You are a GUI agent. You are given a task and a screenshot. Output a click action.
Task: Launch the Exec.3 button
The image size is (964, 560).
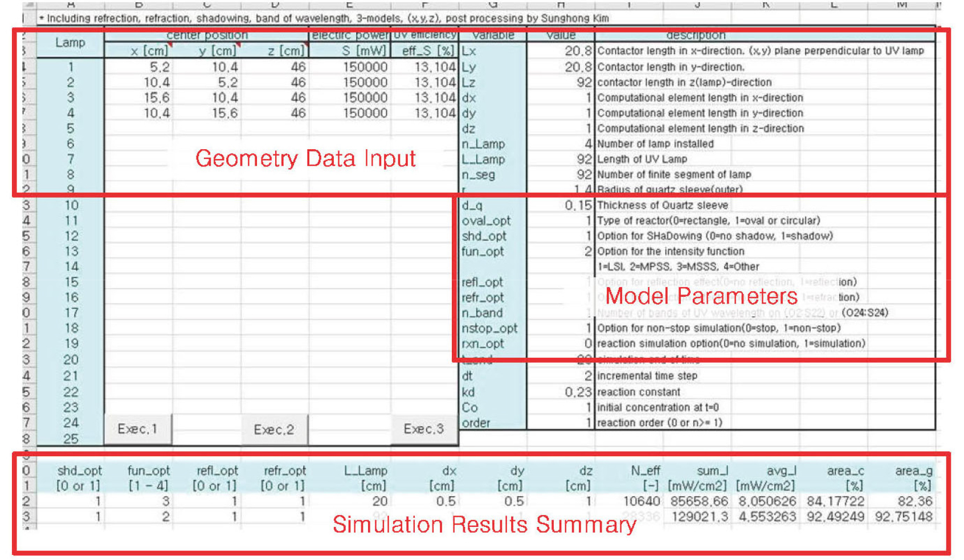point(424,429)
